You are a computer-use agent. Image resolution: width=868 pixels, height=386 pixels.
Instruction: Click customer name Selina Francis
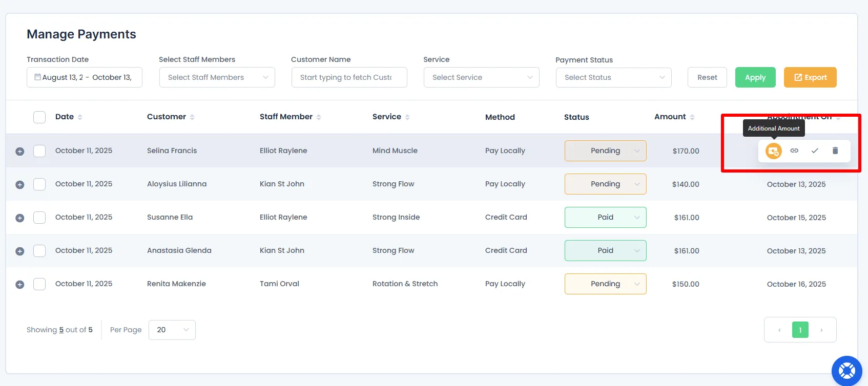click(172, 151)
